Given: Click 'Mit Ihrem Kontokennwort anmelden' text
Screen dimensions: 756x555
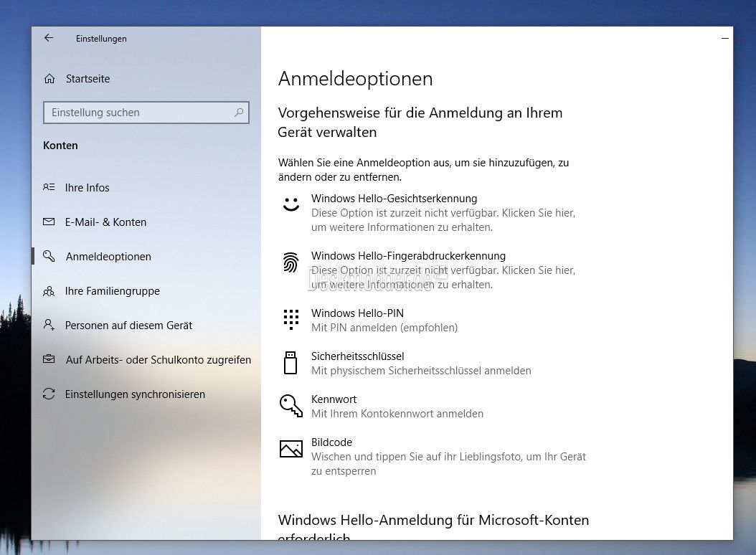Looking at the screenshot, I should click(397, 414).
